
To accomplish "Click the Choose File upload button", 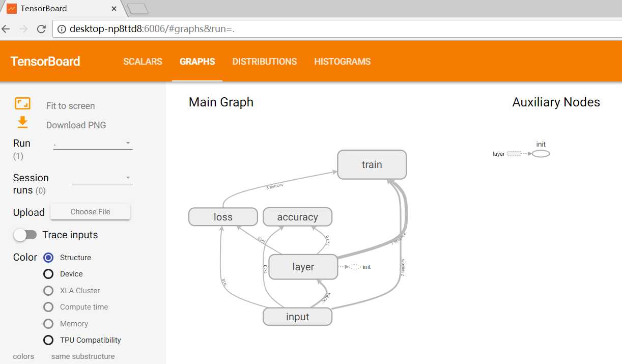I will click(x=90, y=212).
